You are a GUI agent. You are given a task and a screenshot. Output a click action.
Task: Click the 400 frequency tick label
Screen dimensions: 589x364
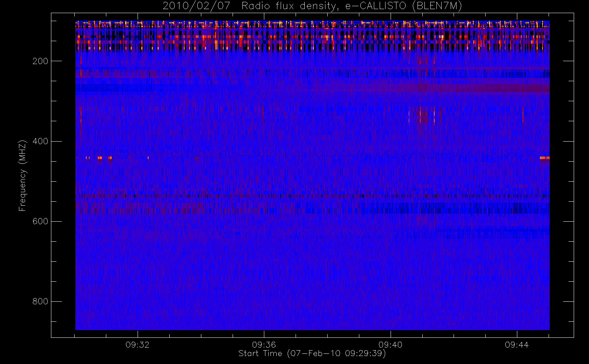(x=40, y=141)
